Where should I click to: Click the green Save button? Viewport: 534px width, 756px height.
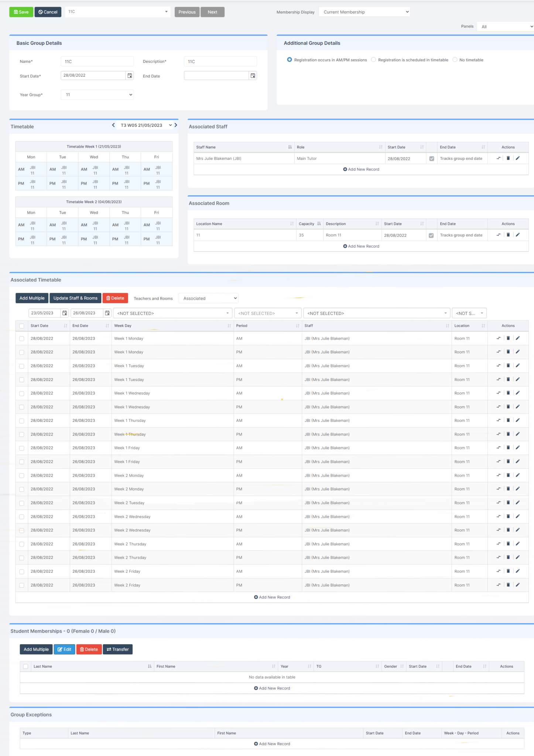coord(21,12)
